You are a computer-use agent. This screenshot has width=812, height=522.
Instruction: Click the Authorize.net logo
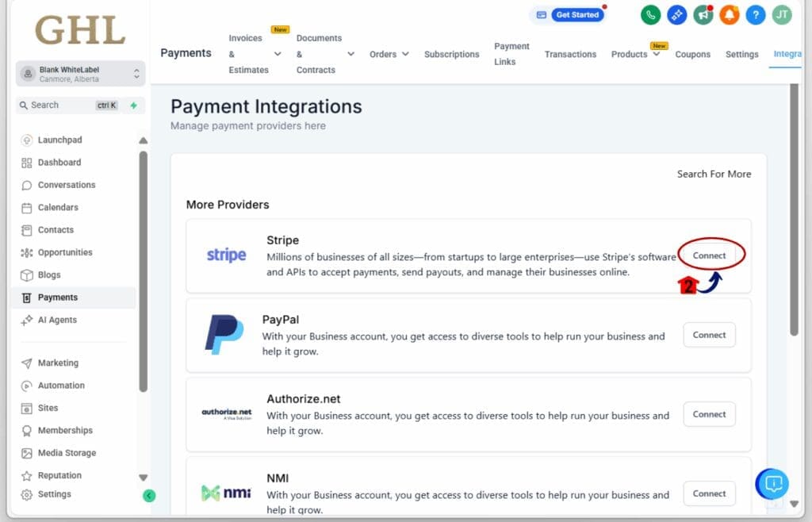click(x=226, y=413)
